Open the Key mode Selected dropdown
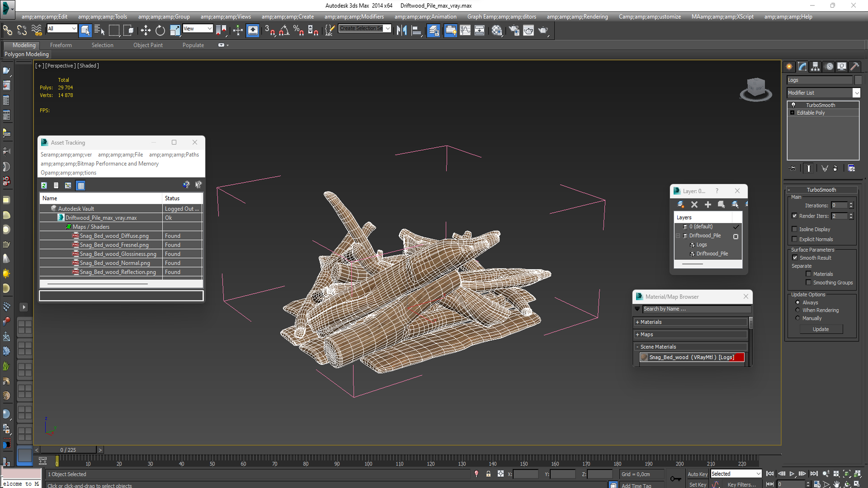The height and width of the screenshot is (488, 868). (736, 474)
